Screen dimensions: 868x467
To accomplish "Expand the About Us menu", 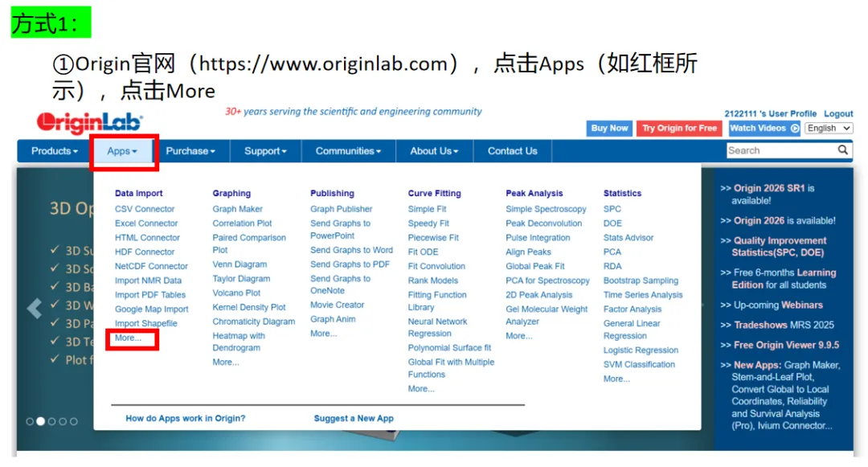I will 434,151.
